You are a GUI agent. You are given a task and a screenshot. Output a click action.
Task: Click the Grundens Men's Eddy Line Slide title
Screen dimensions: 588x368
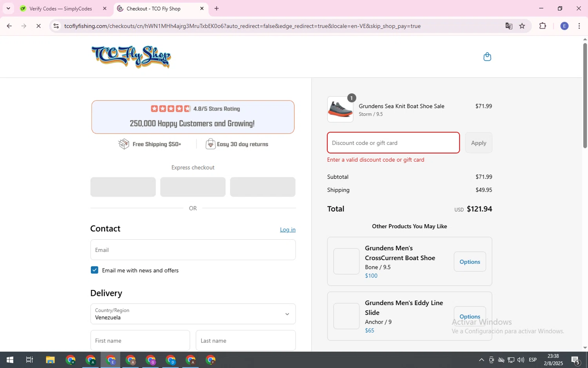pos(404,308)
